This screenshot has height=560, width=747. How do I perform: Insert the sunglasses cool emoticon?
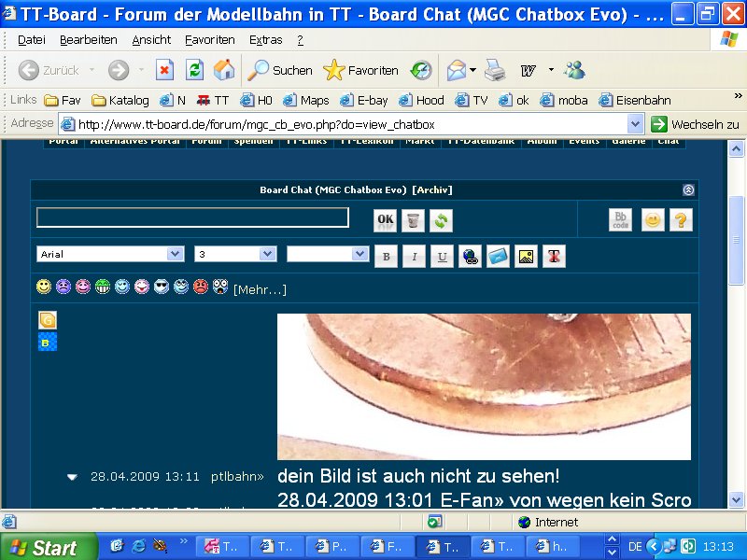point(162,287)
